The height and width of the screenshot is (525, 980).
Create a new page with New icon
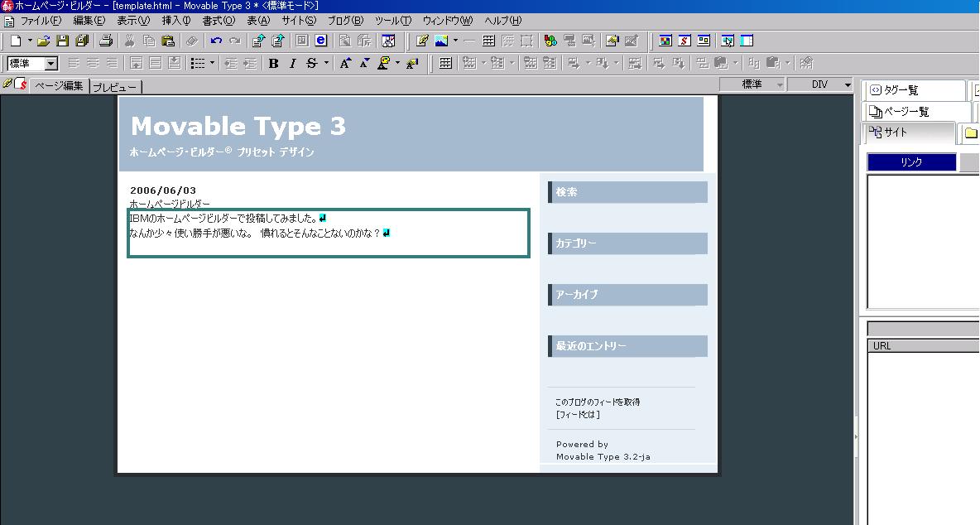(16, 41)
